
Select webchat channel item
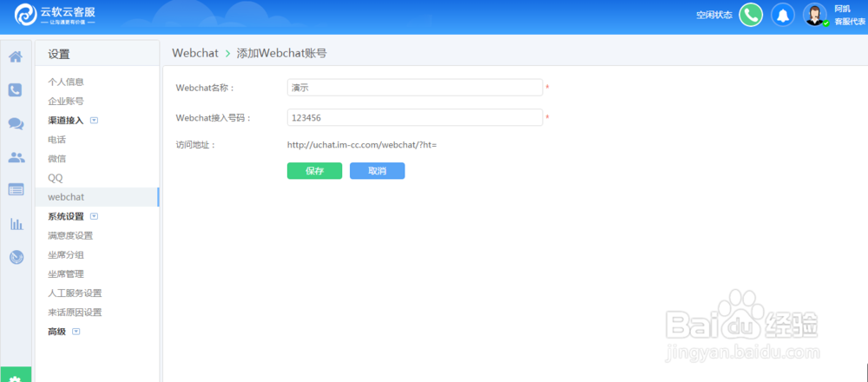pos(97,197)
